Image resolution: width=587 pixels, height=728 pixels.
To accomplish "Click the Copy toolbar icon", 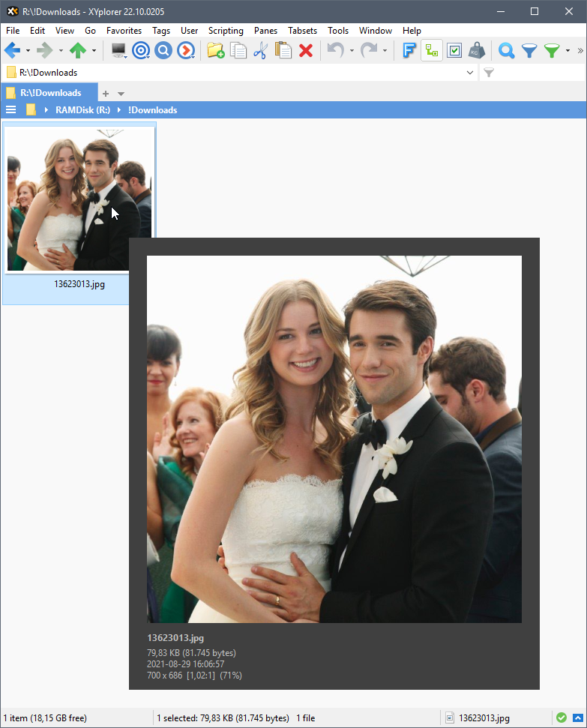I will [x=238, y=51].
